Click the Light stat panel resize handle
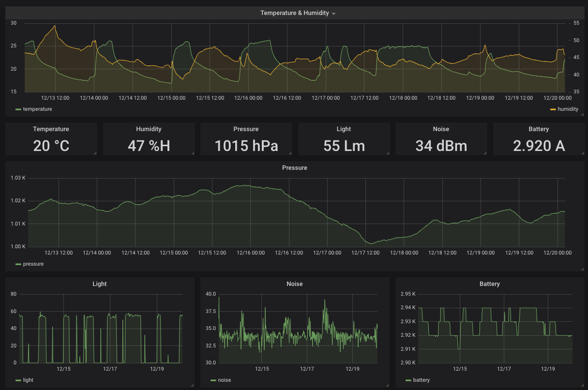Screen dimensions: 588x390 coord(388,153)
